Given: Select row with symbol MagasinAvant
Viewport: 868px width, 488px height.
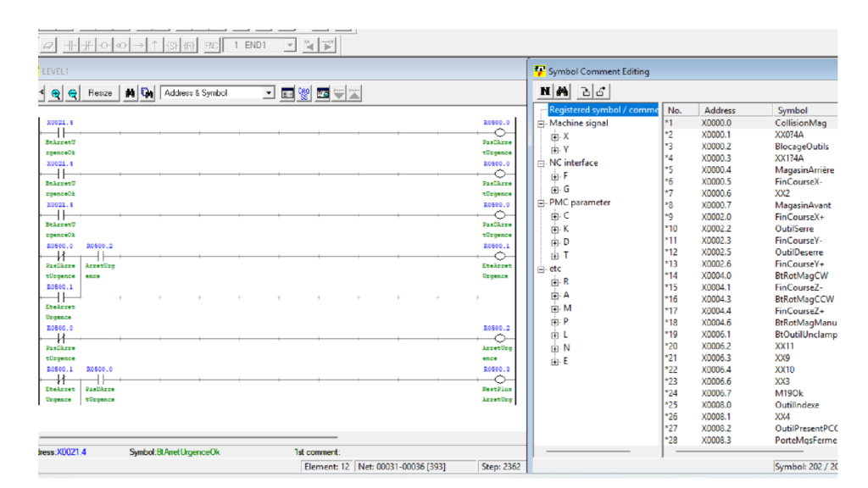Looking at the screenshot, I should pos(751,205).
